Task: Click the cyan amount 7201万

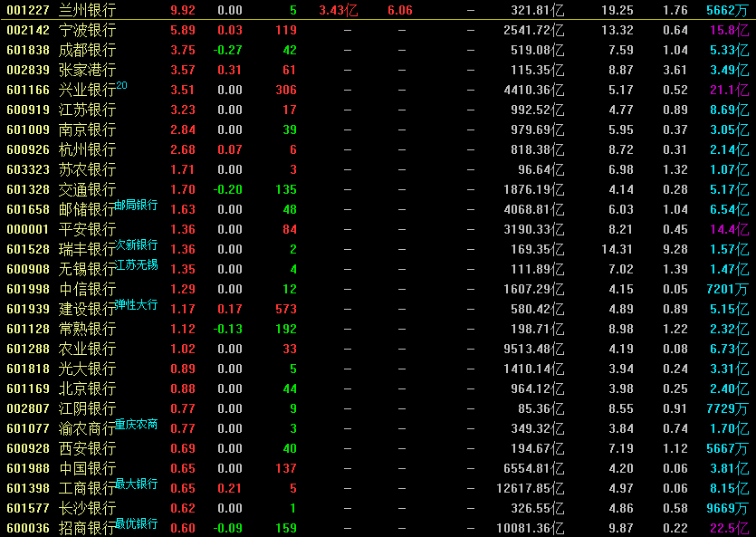Action: click(x=728, y=289)
